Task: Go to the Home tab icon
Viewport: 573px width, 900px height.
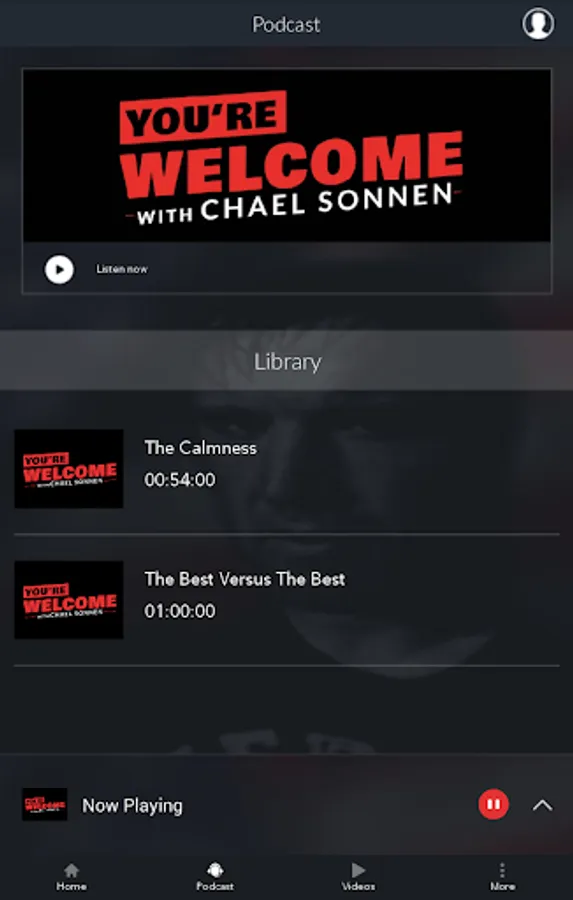Action: pyautogui.click(x=71, y=871)
